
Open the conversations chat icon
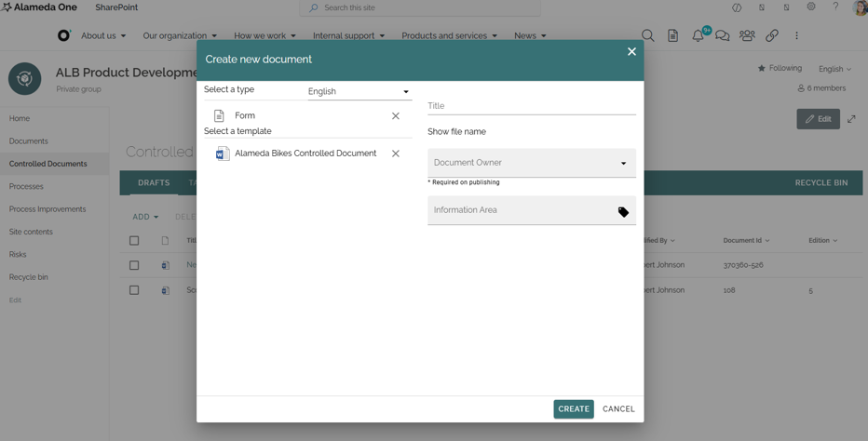pyautogui.click(x=723, y=35)
